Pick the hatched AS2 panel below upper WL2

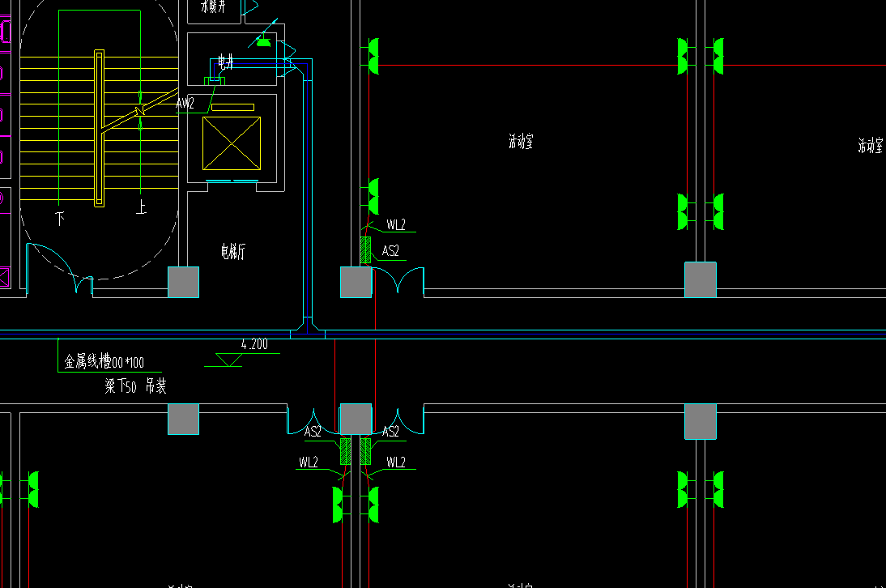coord(365,249)
